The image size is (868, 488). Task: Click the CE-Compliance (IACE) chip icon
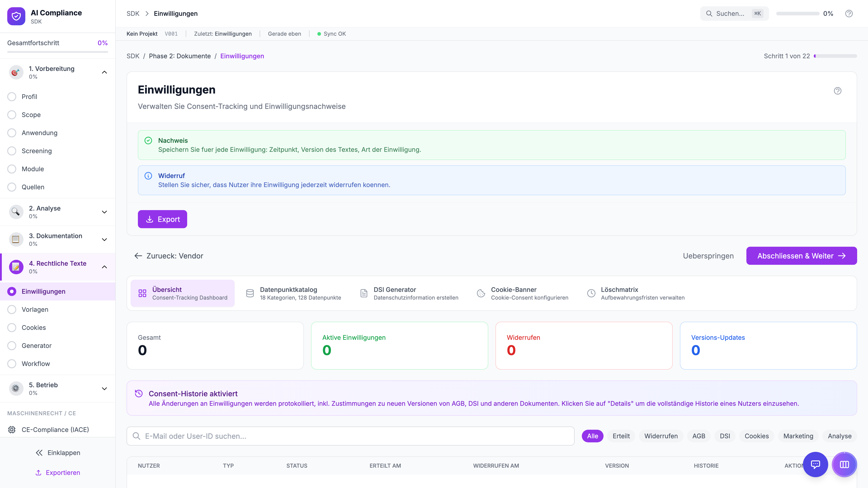click(x=12, y=429)
